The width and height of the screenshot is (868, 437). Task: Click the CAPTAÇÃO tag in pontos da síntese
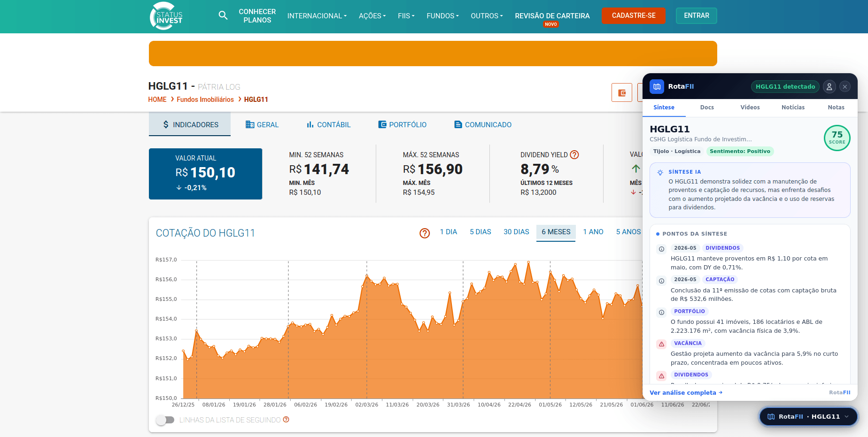[720, 279]
